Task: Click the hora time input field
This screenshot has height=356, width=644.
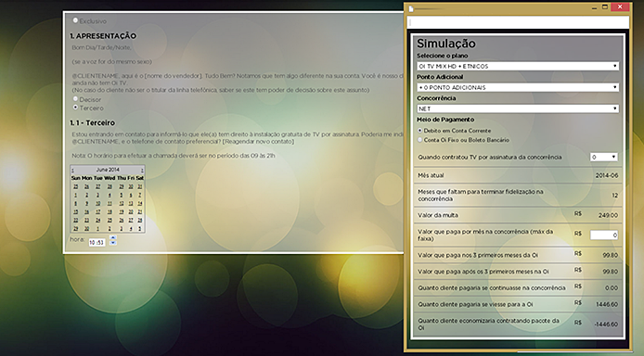Action: [97, 242]
